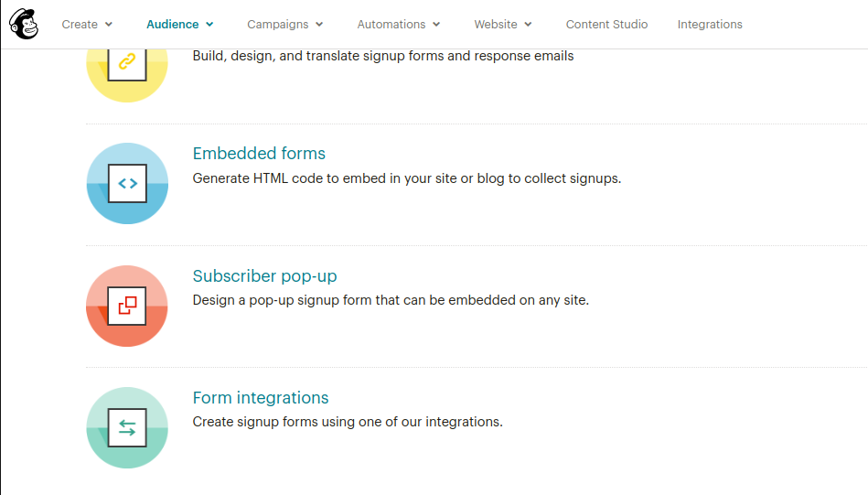This screenshot has width=868, height=495.
Task: Open the Subscriber pop-up link
Action: [x=264, y=275]
